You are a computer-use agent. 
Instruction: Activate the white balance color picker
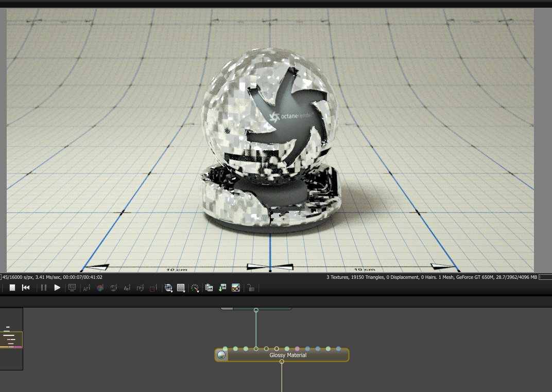tap(100, 288)
